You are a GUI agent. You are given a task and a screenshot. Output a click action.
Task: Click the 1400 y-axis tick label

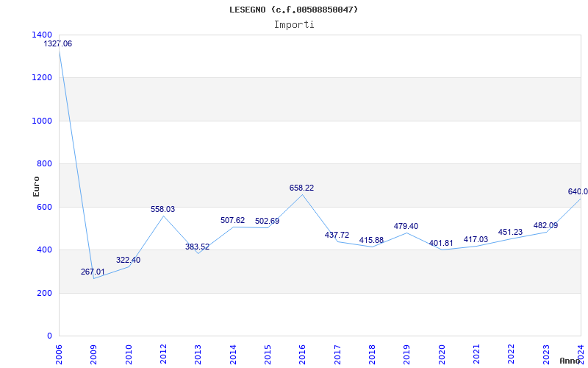(42, 35)
